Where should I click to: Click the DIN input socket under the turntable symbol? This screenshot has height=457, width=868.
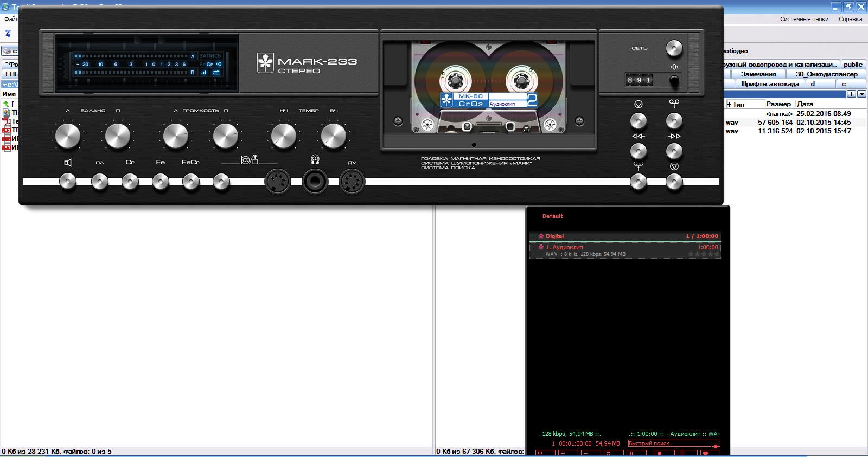tap(278, 182)
